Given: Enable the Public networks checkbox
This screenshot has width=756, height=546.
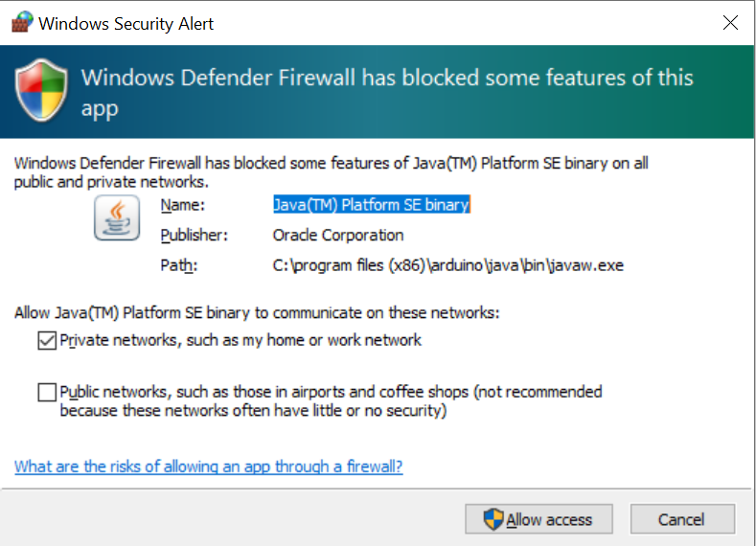Looking at the screenshot, I should tap(47, 393).
